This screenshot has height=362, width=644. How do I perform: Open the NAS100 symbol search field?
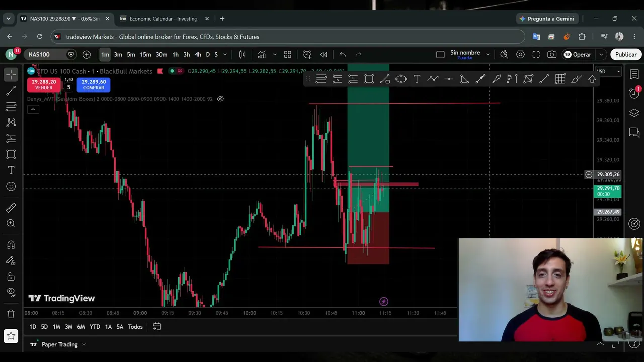point(51,54)
